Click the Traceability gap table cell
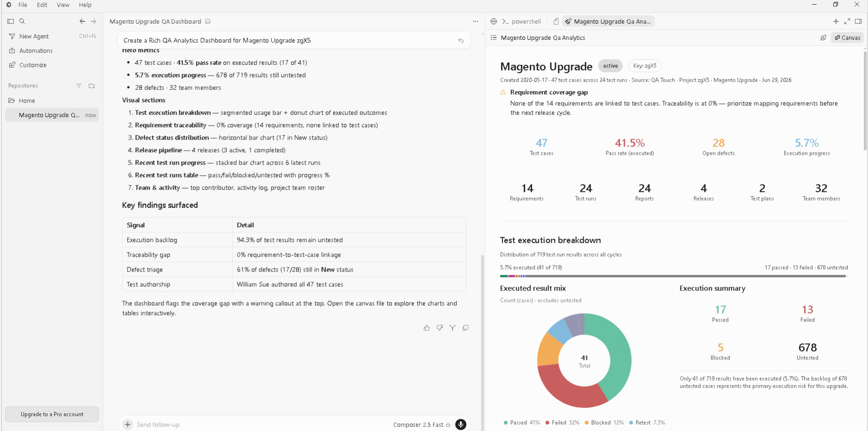The image size is (868, 431). point(177,255)
